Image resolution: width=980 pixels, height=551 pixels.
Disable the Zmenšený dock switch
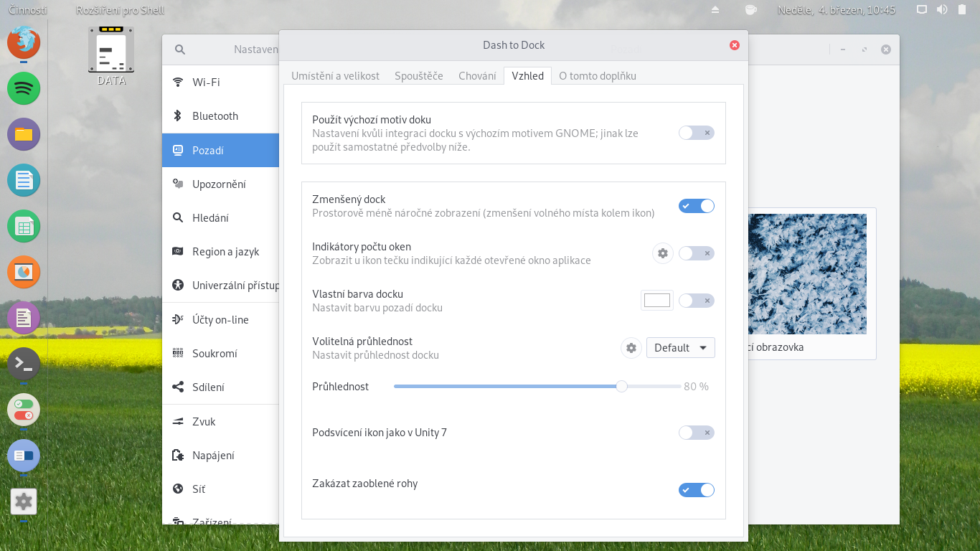697,206
